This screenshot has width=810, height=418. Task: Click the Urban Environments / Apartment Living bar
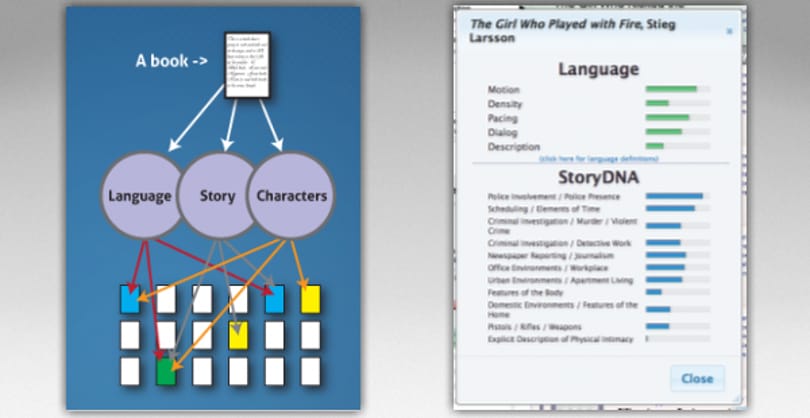point(677,280)
